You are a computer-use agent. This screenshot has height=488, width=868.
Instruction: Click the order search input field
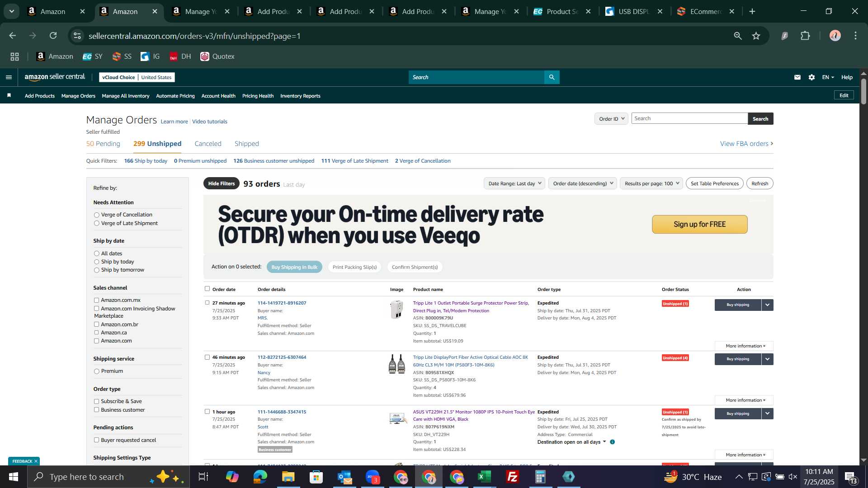[x=689, y=118]
